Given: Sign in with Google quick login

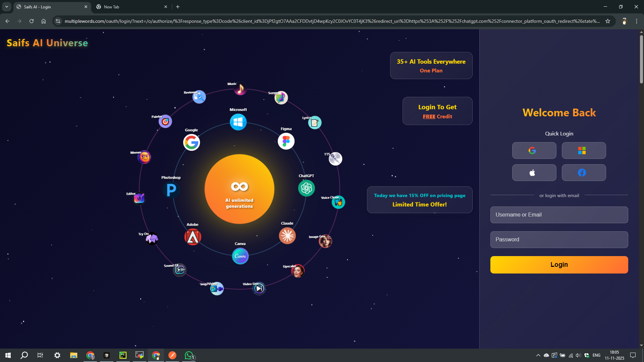Looking at the screenshot, I should coord(534,150).
